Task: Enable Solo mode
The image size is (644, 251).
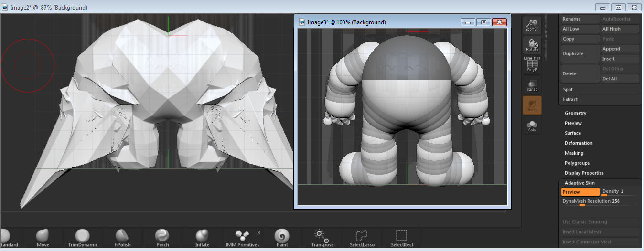Action: [532, 125]
